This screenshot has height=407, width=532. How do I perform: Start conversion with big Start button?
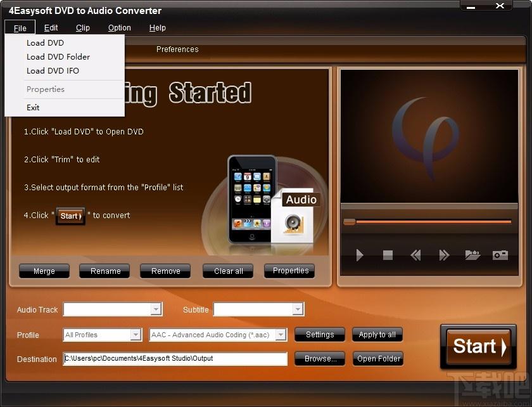pyautogui.click(x=478, y=347)
